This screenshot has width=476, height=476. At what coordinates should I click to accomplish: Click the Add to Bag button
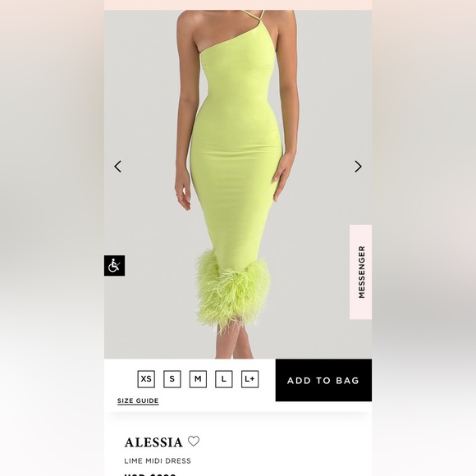tap(323, 380)
